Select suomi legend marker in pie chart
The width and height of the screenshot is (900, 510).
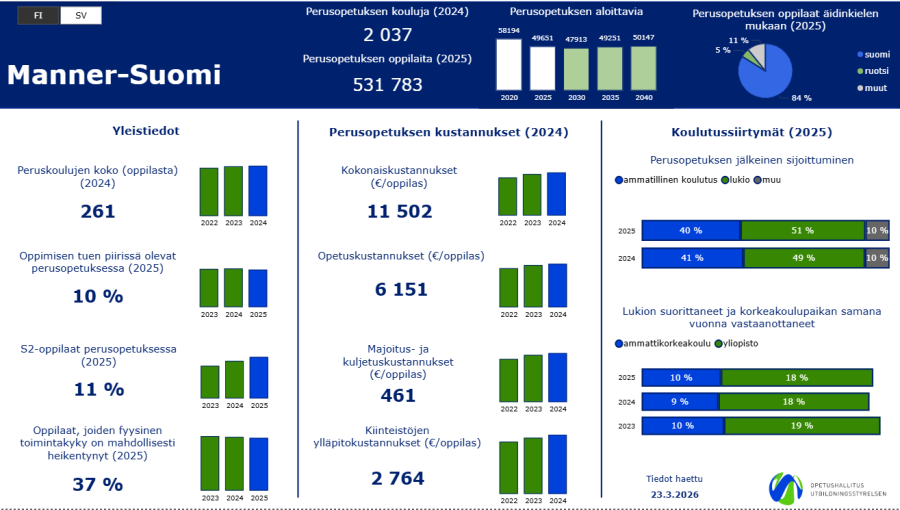pyautogui.click(x=860, y=54)
